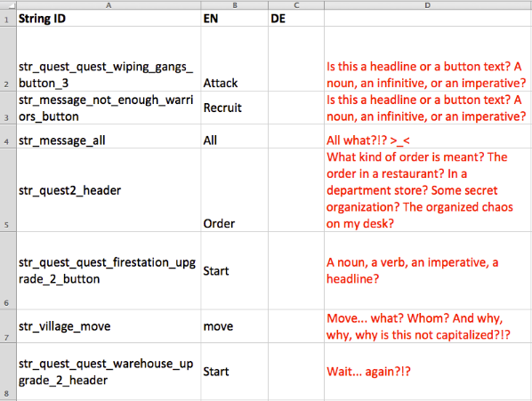Screen dimensions: 532x401
Task: Select column D header
Action: pos(428,5)
